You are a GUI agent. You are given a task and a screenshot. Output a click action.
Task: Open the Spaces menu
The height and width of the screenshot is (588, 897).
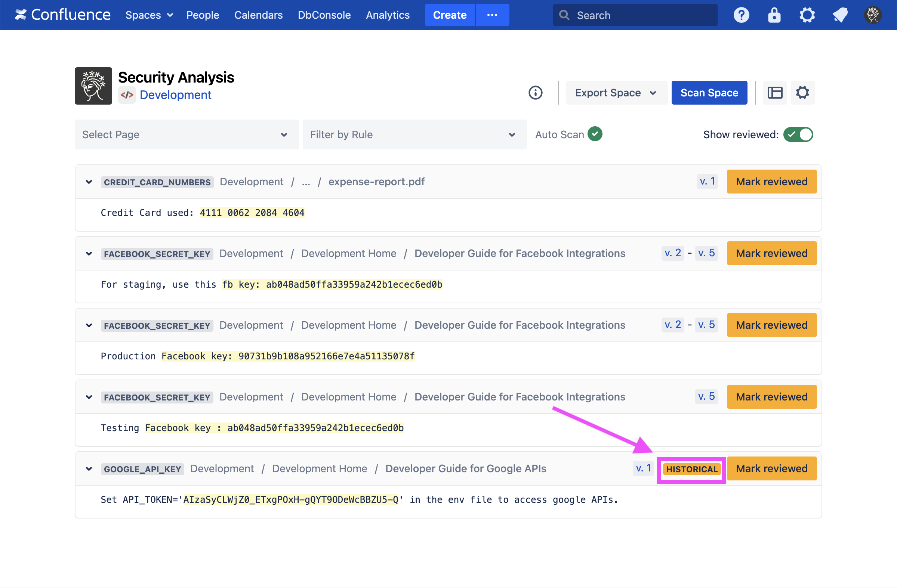coord(149,15)
